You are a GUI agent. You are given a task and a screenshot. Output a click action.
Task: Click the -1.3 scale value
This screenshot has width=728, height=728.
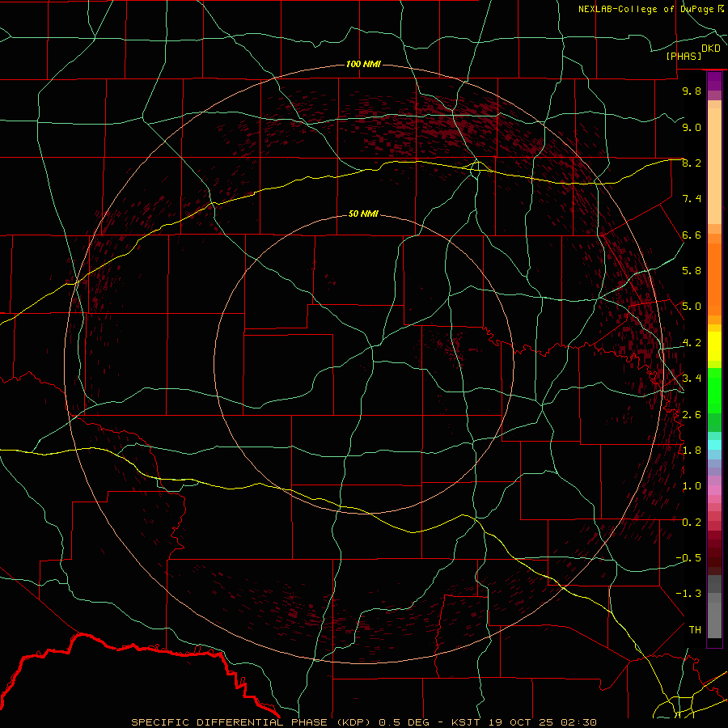coord(688,594)
